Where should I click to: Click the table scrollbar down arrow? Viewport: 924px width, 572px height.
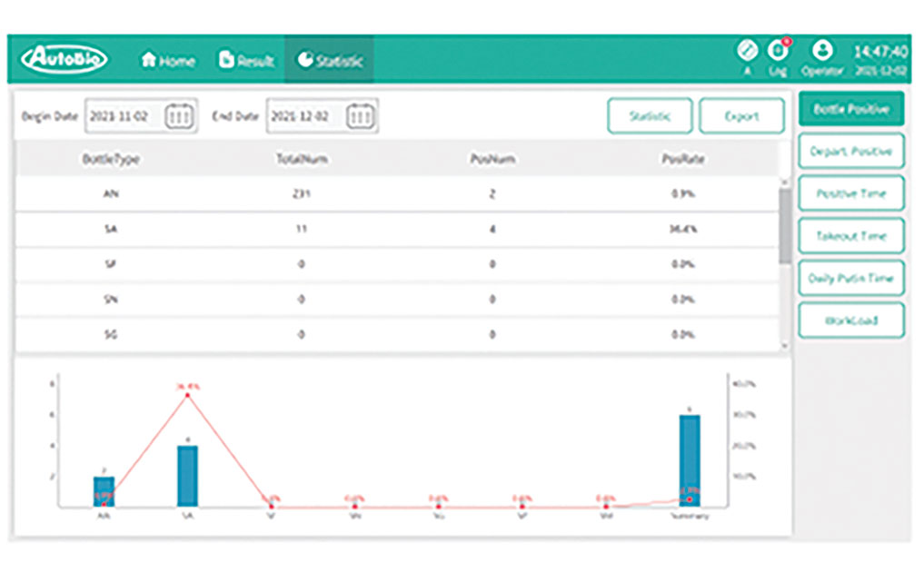pyautogui.click(x=784, y=347)
